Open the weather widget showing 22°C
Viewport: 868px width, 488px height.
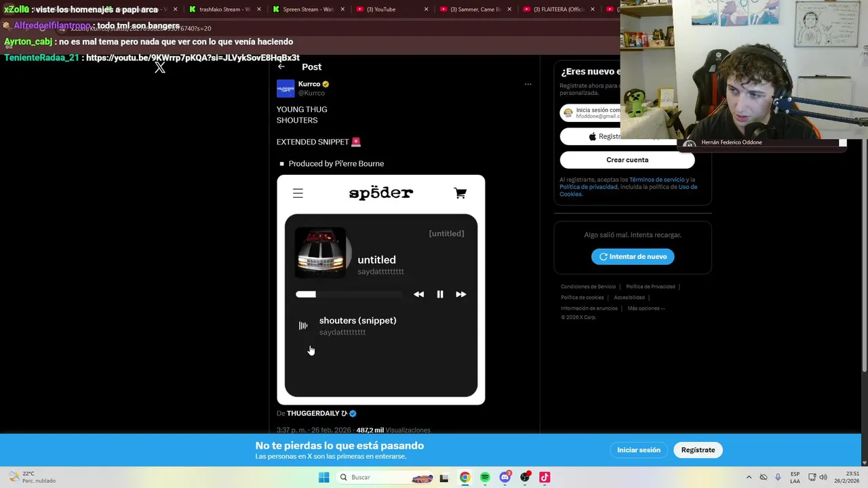(32, 477)
